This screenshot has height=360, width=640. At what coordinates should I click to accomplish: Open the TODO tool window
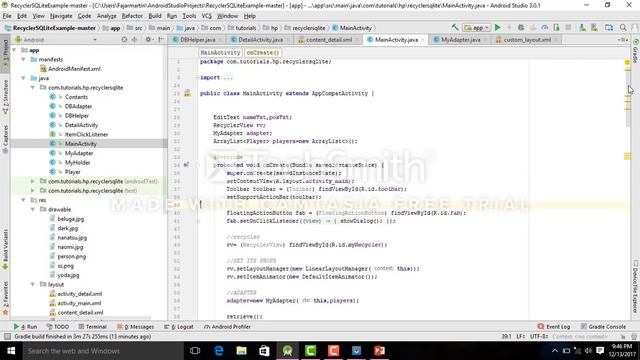coord(58,327)
